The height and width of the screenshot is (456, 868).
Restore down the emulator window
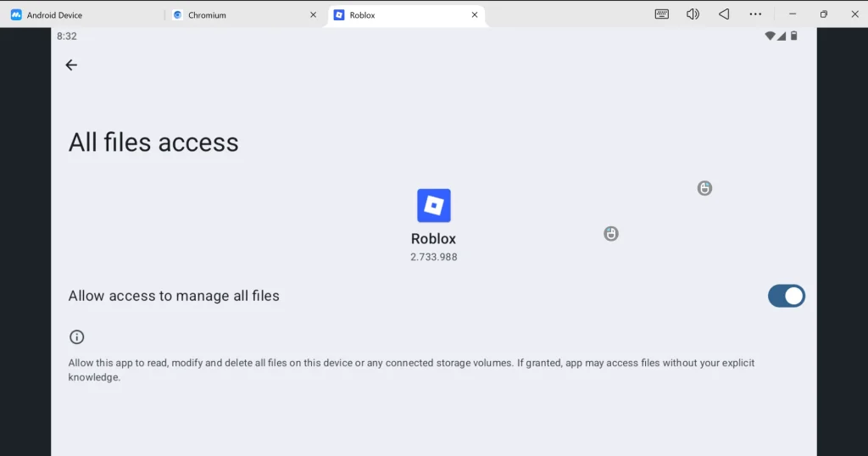824,14
